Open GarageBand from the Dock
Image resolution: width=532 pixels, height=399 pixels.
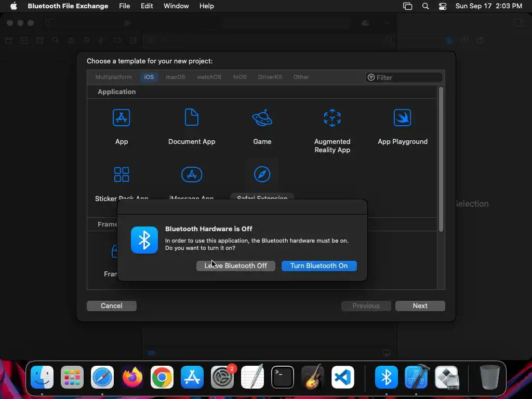[x=312, y=377]
